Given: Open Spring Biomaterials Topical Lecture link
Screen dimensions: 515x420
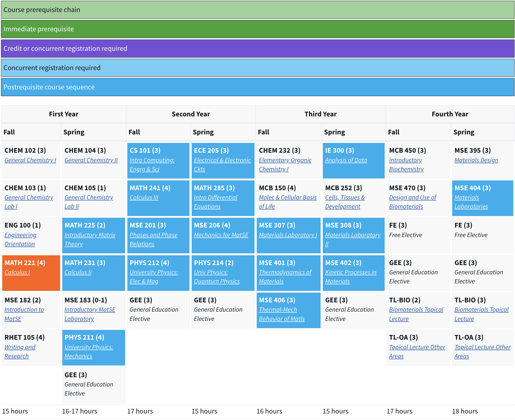Looking at the screenshot, I should (481, 314).
